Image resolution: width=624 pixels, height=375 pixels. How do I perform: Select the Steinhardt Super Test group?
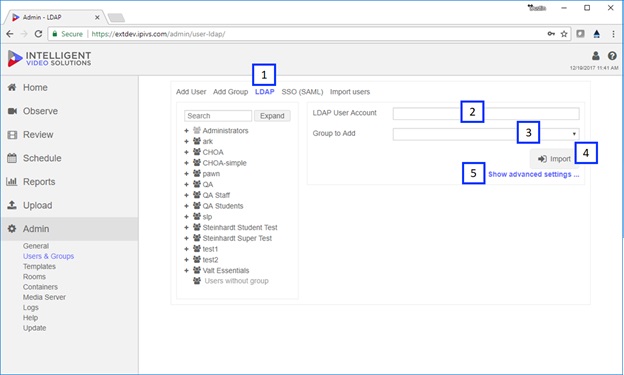(237, 238)
